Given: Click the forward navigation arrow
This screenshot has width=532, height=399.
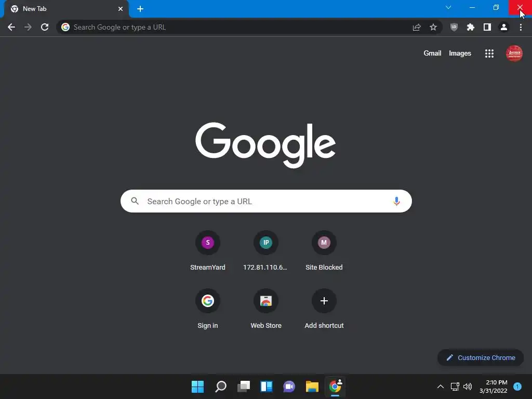Looking at the screenshot, I should tap(28, 27).
